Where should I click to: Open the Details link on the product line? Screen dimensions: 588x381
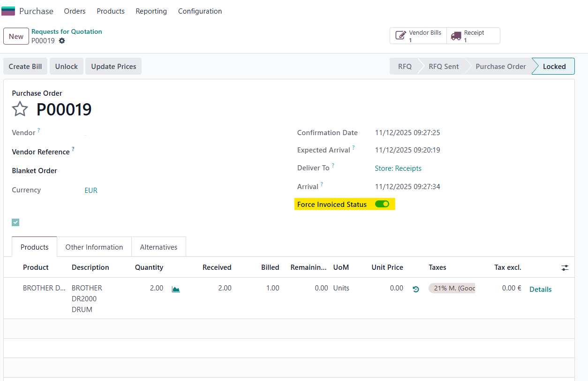(x=540, y=290)
